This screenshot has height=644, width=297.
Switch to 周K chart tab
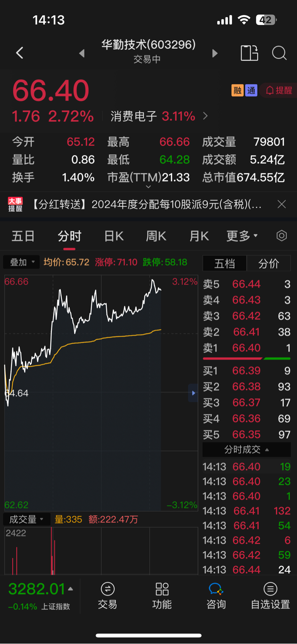156,236
